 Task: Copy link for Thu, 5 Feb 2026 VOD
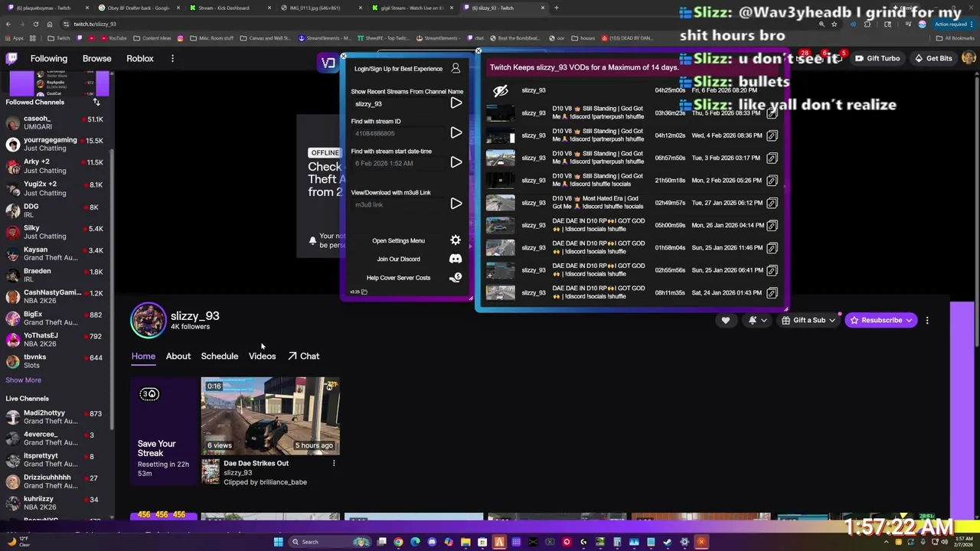click(x=772, y=113)
